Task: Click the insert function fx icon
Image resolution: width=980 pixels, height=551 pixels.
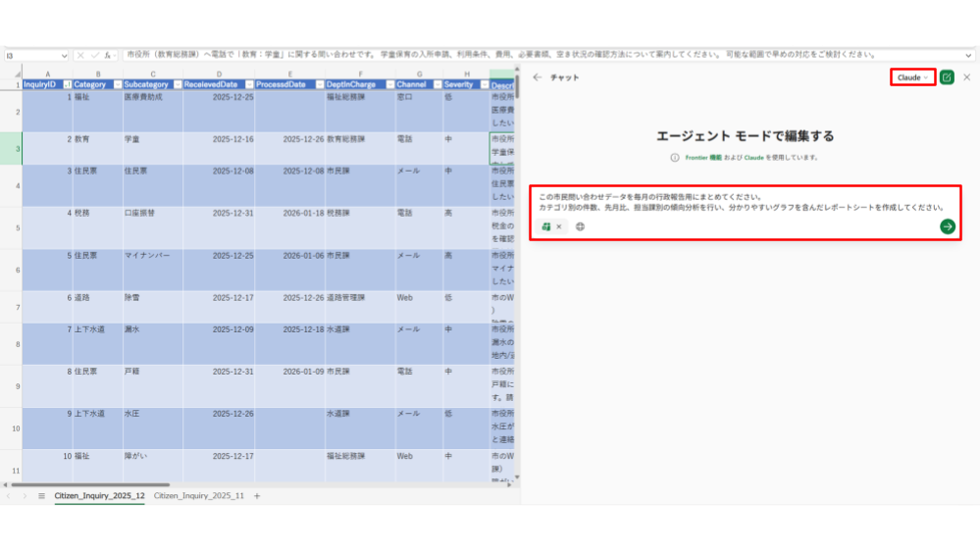Action: point(110,56)
